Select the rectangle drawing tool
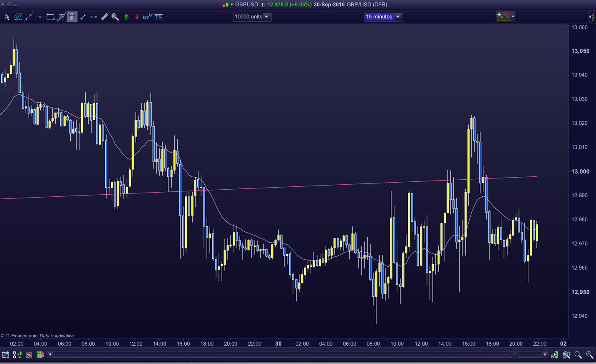The width and height of the screenshot is (596, 364). (50, 17)
